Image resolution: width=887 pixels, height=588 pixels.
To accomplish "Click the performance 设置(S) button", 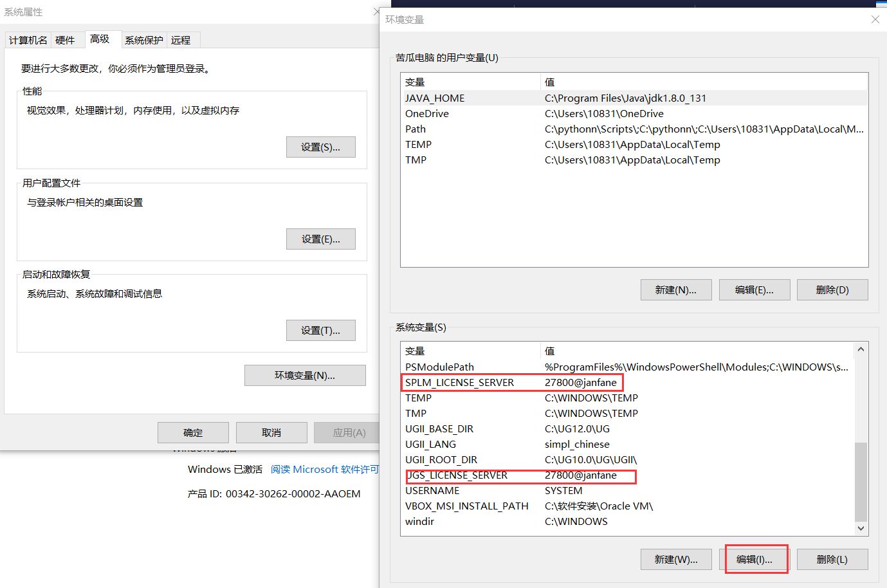I will tap(320, 147).
